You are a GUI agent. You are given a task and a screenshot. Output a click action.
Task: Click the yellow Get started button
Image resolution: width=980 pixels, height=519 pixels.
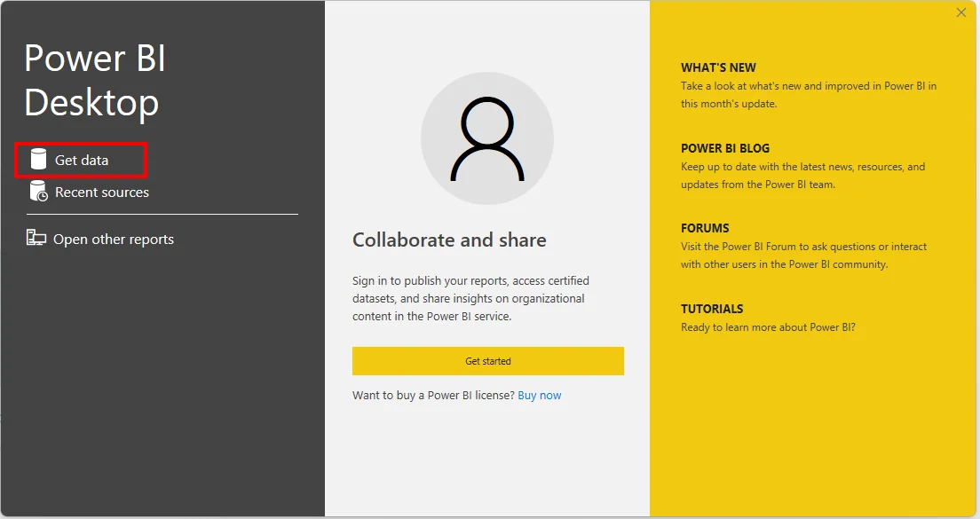pyautogui.click(x=487, y=361)
